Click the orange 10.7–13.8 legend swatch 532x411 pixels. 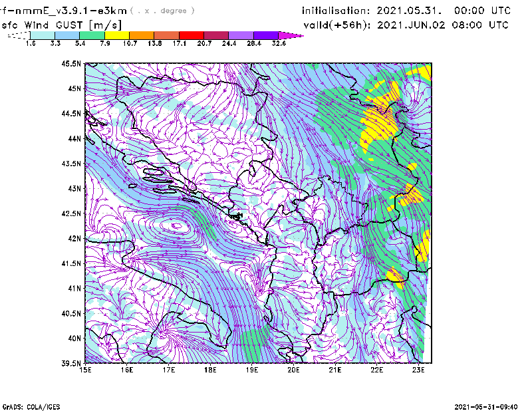142,35
